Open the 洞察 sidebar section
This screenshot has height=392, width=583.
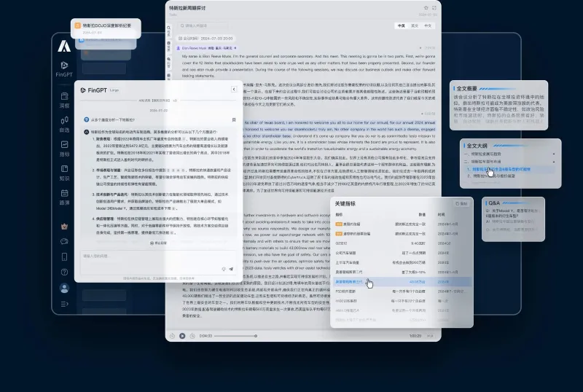(x=64, y=100)
